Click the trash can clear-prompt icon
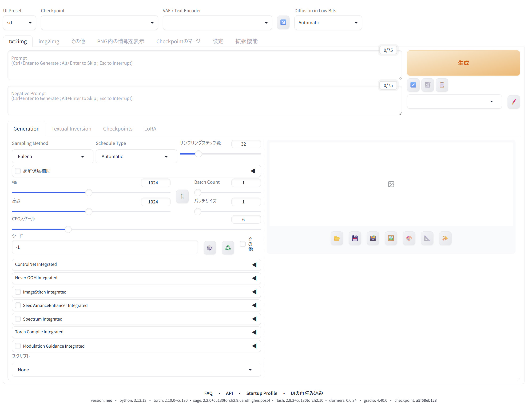 click(428, 85)
